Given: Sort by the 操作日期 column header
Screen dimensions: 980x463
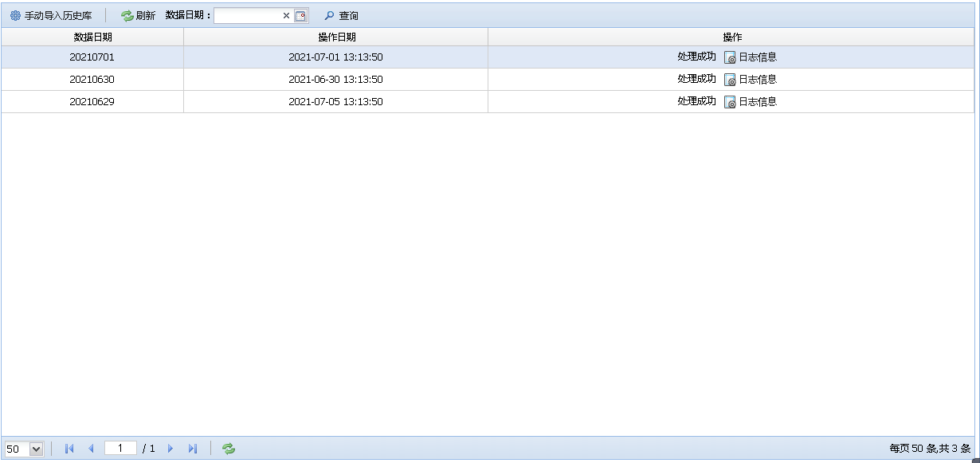Looking at the screenshot, I should [x=336, y=37].
